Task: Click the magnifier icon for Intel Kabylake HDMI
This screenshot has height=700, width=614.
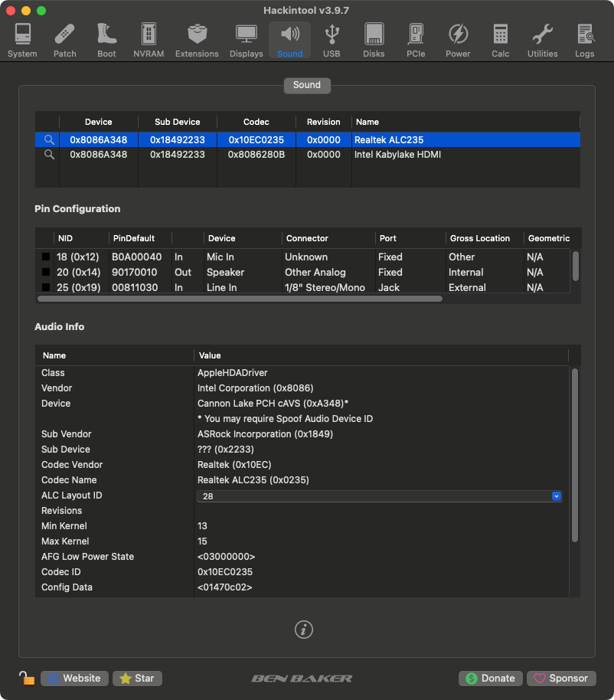Action: [49, 155]
